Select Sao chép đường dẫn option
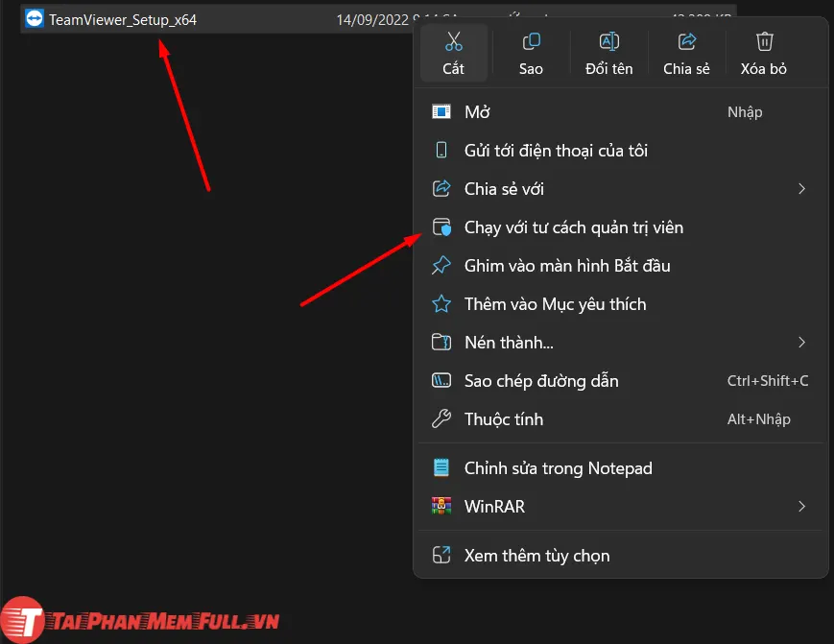This screenshot has height=644, width=834. coord(540,381)
